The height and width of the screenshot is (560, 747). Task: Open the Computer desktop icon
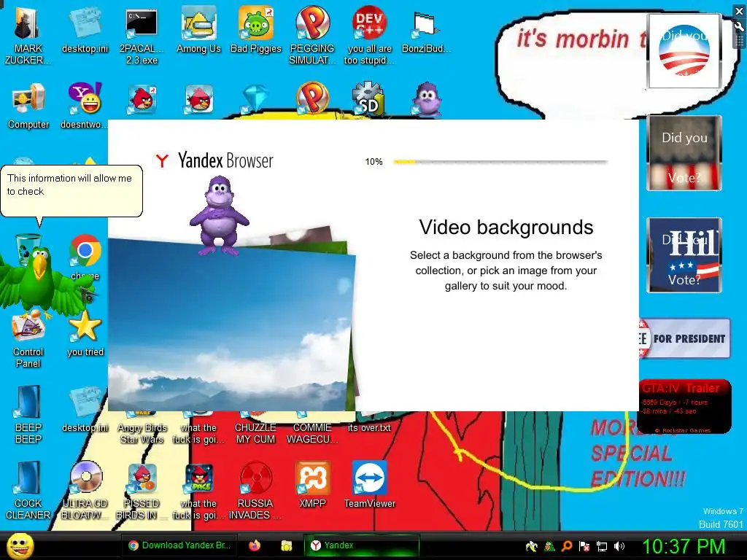(28, 106)
